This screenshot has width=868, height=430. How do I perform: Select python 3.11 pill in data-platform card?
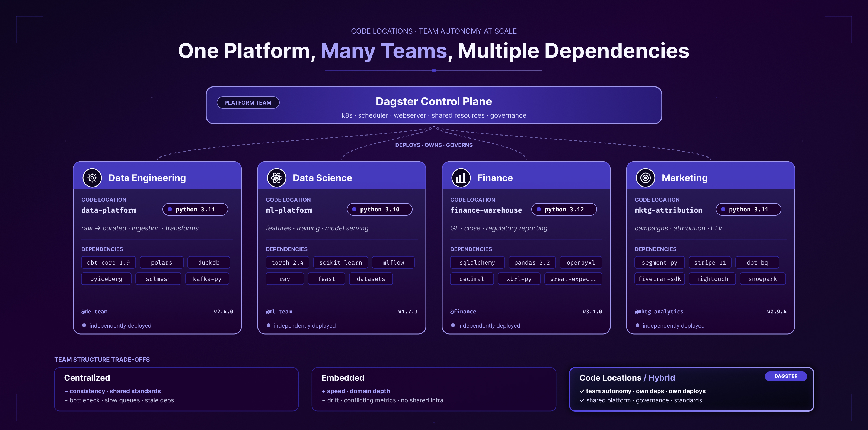point(195,210)
